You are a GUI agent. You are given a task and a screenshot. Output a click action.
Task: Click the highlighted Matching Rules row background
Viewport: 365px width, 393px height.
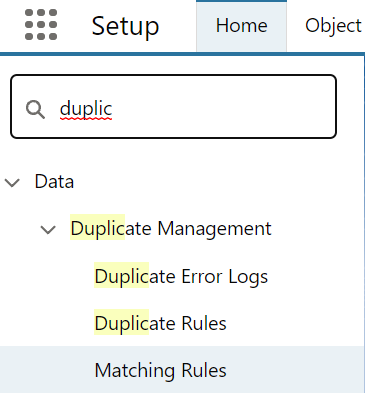[x=182, y=369]
